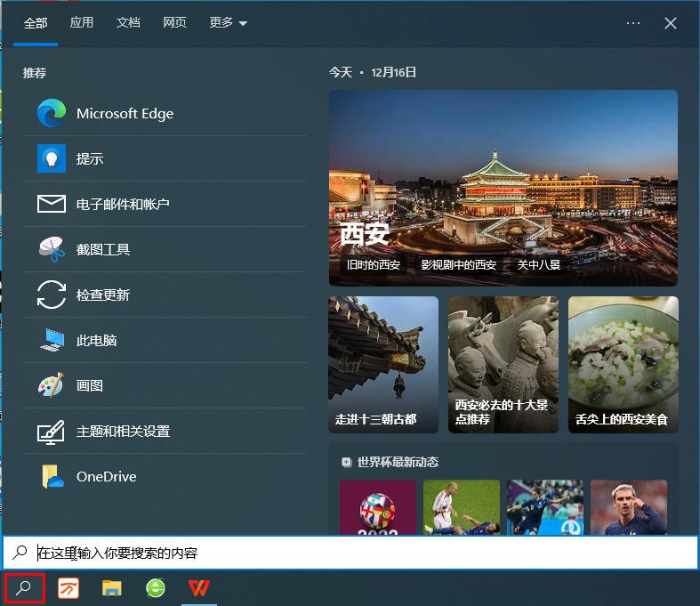This screenshot has width=700, height=606.
Task: Open the 舌尖上的西安美食 card
Action: click(x=623, y=365)
